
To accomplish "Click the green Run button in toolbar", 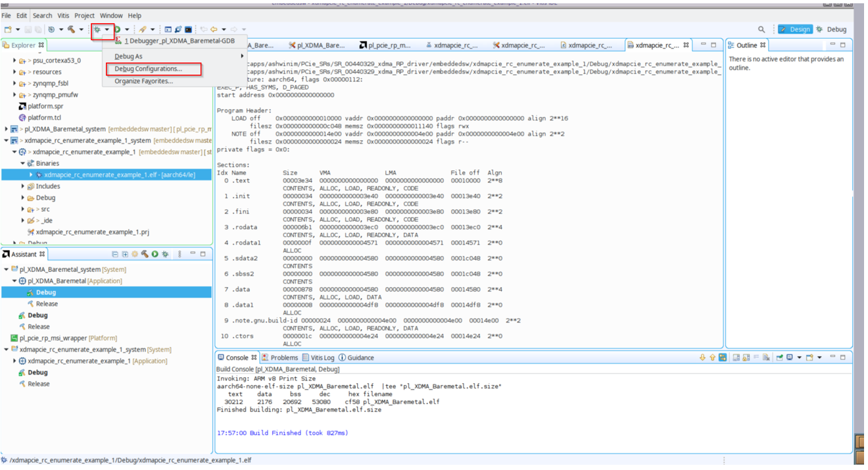I will tap(118, 30).
